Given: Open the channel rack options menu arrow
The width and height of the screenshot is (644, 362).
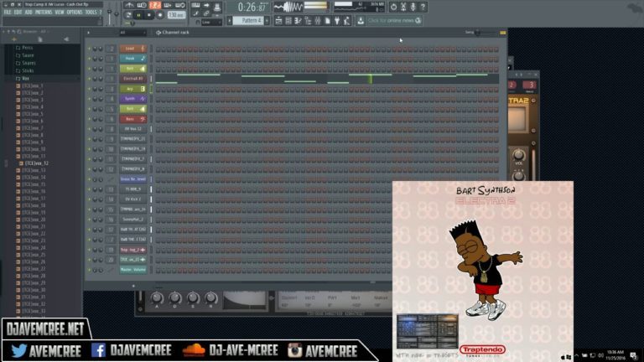Looking at the screenshot, I should [88, 33].
